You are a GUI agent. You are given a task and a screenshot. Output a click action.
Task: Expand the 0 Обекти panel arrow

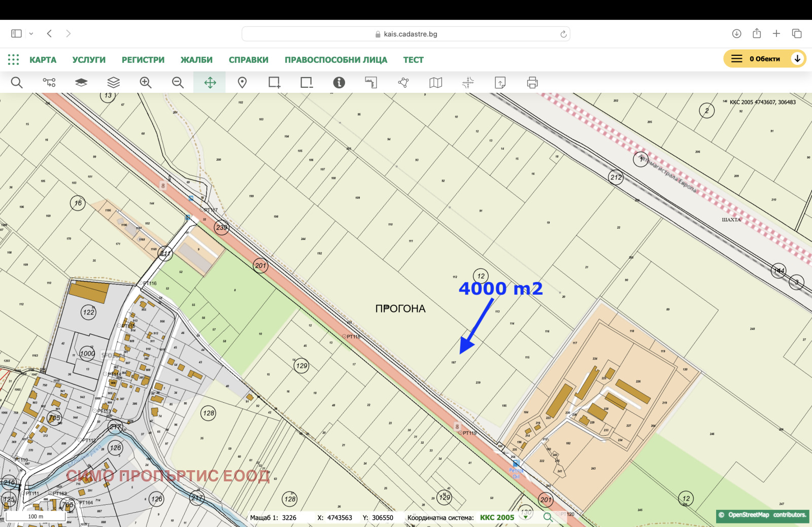tap(797, 59)
